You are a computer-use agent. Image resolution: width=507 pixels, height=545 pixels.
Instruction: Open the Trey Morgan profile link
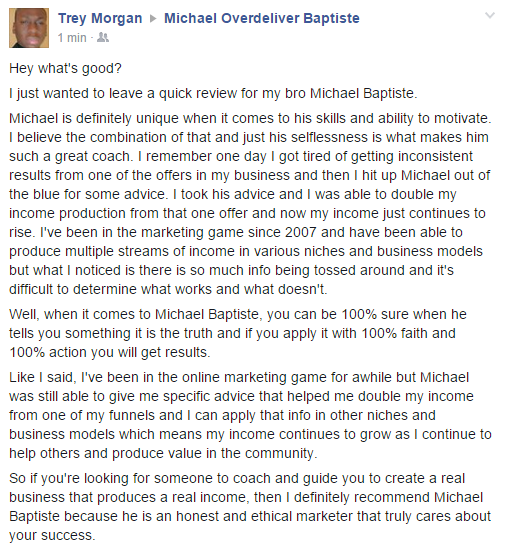tap(100, 18)
